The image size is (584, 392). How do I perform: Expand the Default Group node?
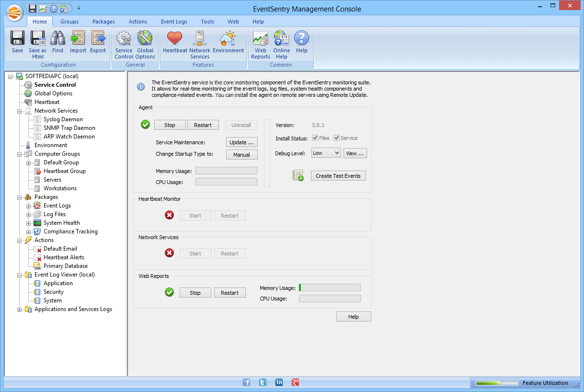pyautogui.click(x=29, y=162)
